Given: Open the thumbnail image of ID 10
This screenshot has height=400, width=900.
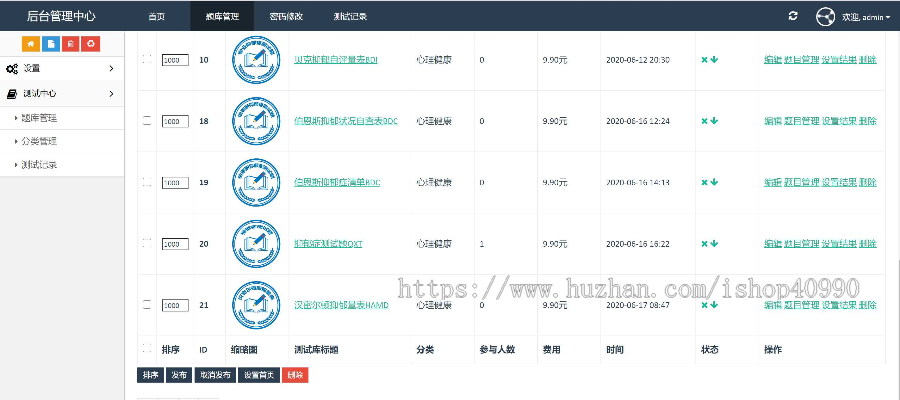Looking at the screenshot, I should [256, 60].
